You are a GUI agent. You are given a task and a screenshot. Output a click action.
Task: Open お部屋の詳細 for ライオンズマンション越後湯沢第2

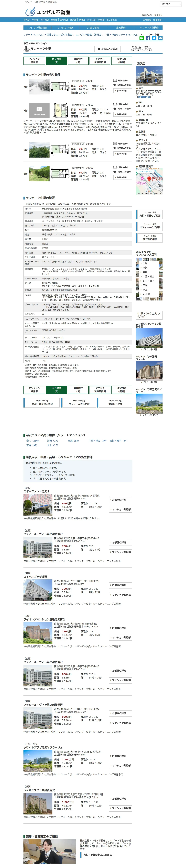click(121, 628)
